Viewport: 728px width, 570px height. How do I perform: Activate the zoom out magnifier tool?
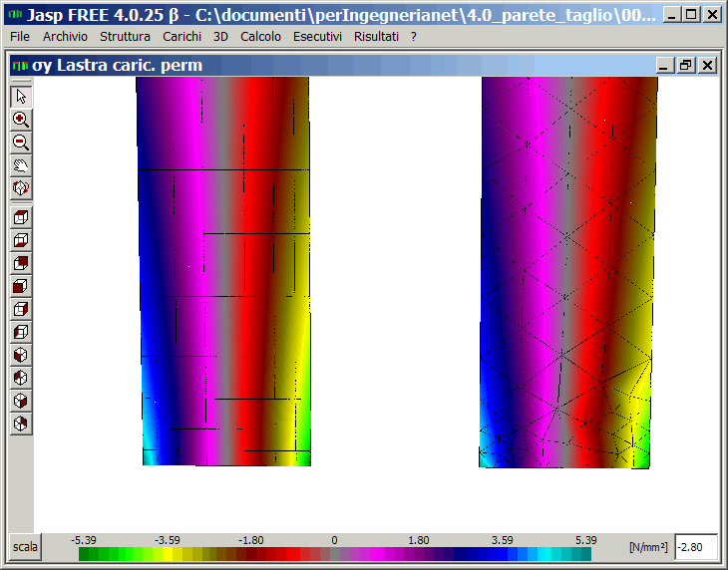(x=21, y=142)
